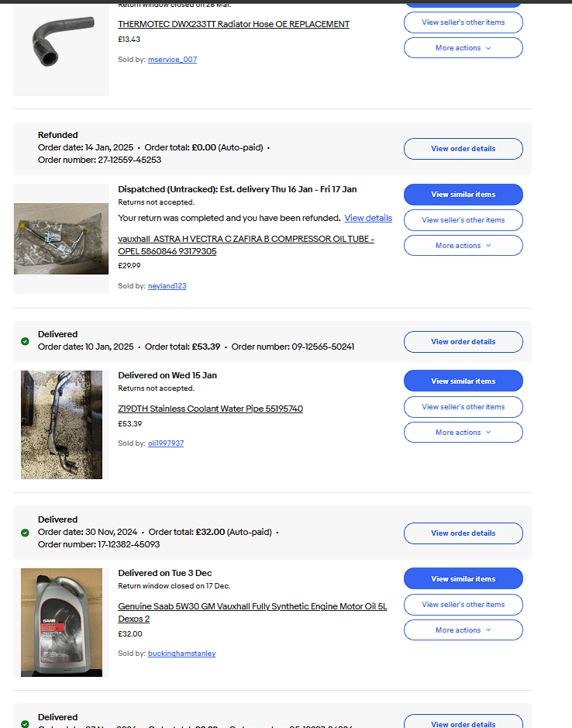View order details for refunded 14 Jan order
The height and width of the screenshot is (728, 572).
(x=463, y=149)
